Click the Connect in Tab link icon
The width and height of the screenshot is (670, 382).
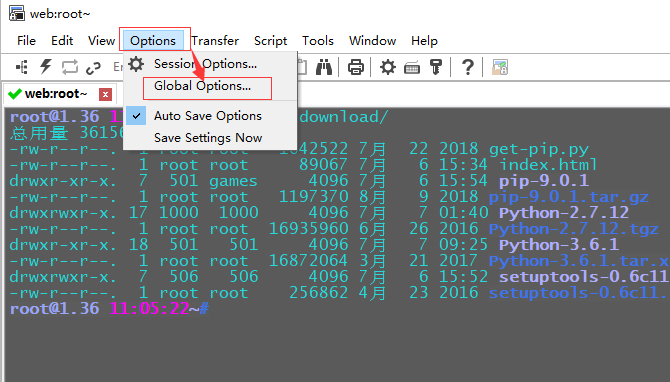coord(93,68)
